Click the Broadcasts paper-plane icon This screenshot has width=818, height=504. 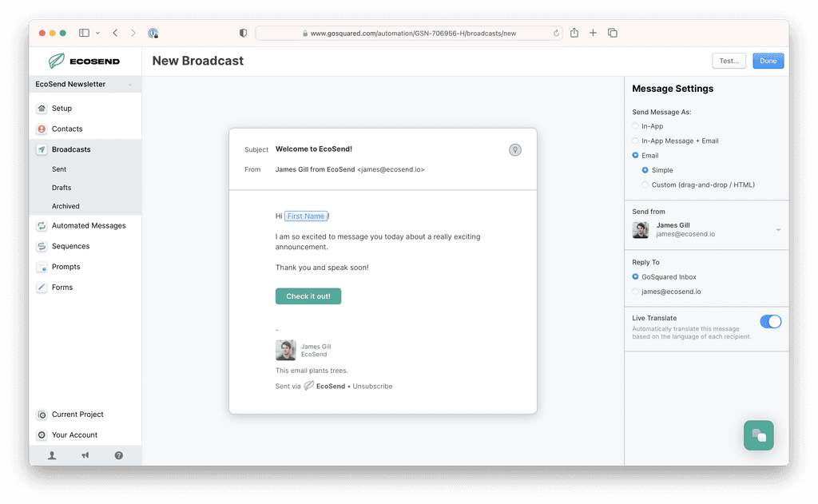41,149
